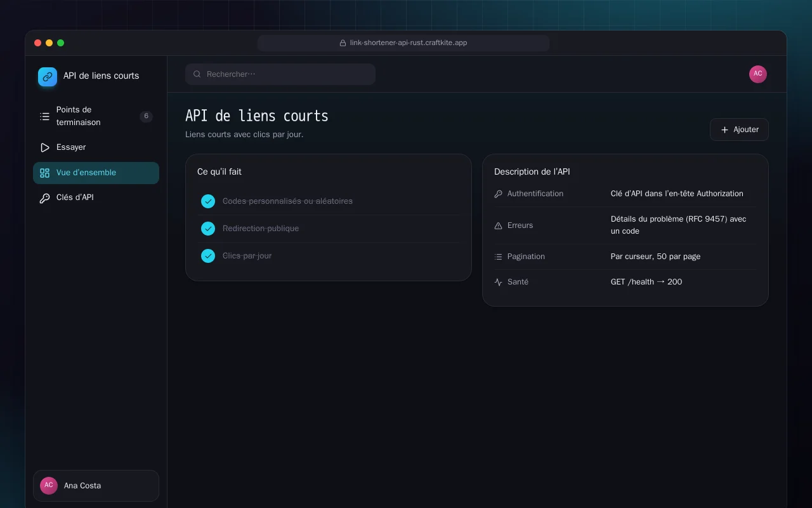
Task: Click the Description de l'API card title
Action: pyautogui.click(x=532, y=172)
